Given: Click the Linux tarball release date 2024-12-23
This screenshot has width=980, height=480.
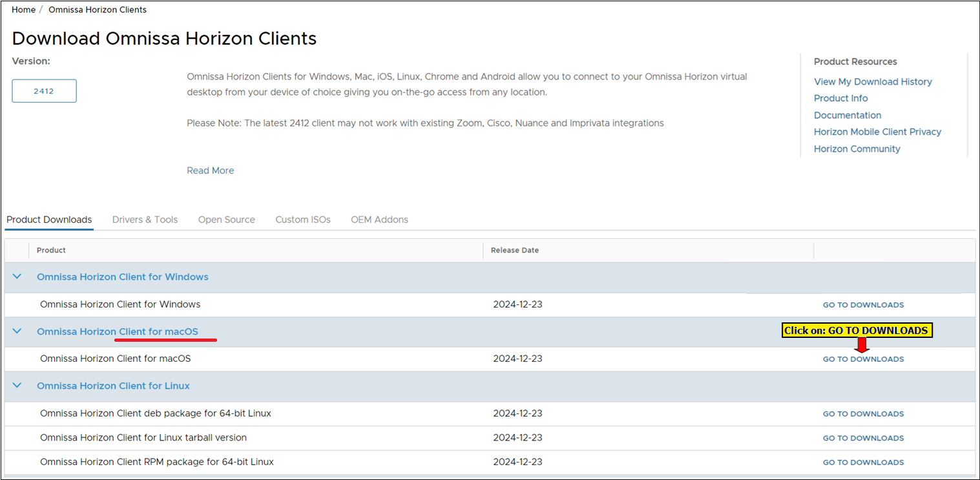Looking at the screenshot, I should [517, 437].
